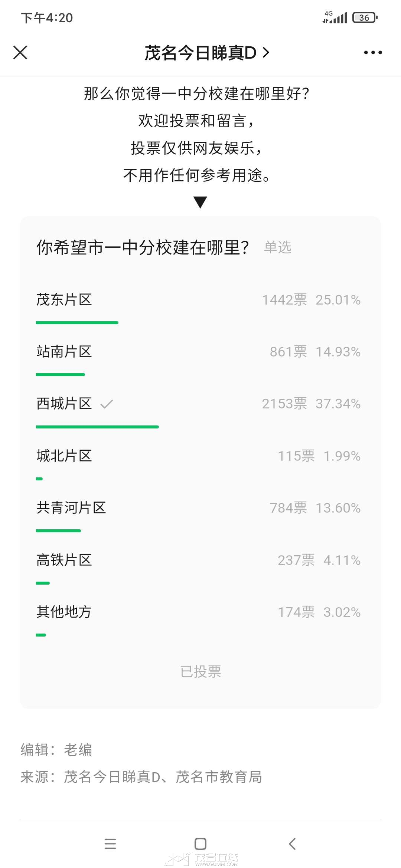The height and width of the screenshot is (868, 401).
Task: Select the 城北片区 poll option
Action: (200, 464)
